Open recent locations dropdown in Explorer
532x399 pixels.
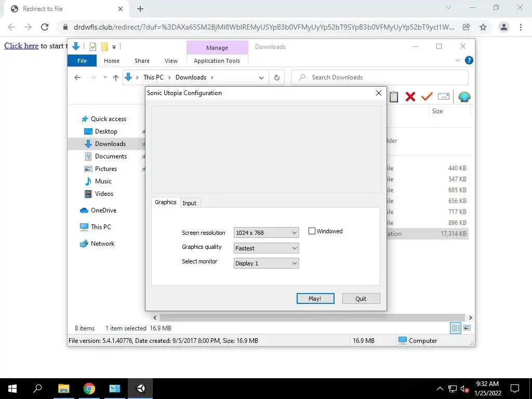[x=105, y=77]
